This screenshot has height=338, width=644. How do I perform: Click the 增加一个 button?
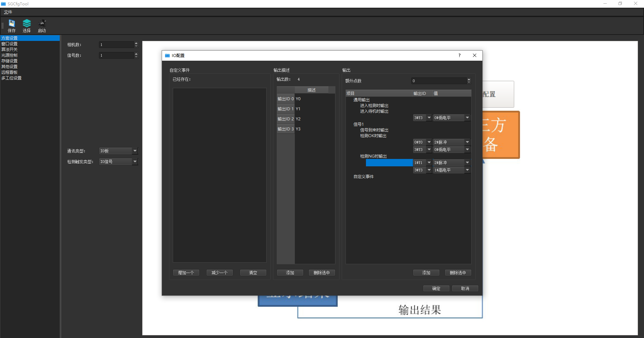click(186, 273)
